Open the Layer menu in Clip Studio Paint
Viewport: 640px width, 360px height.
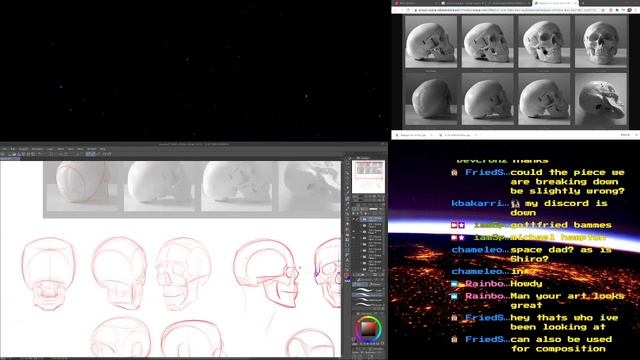(x=50, y=149)
